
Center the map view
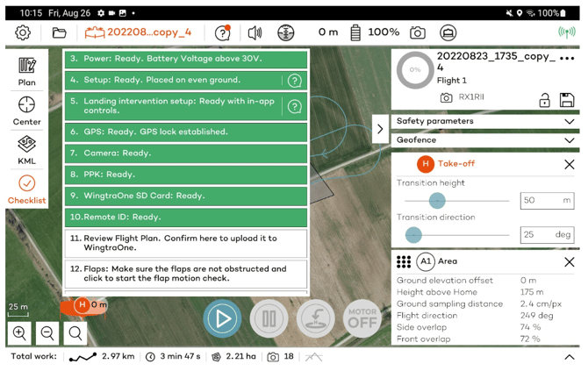[26, 111]
